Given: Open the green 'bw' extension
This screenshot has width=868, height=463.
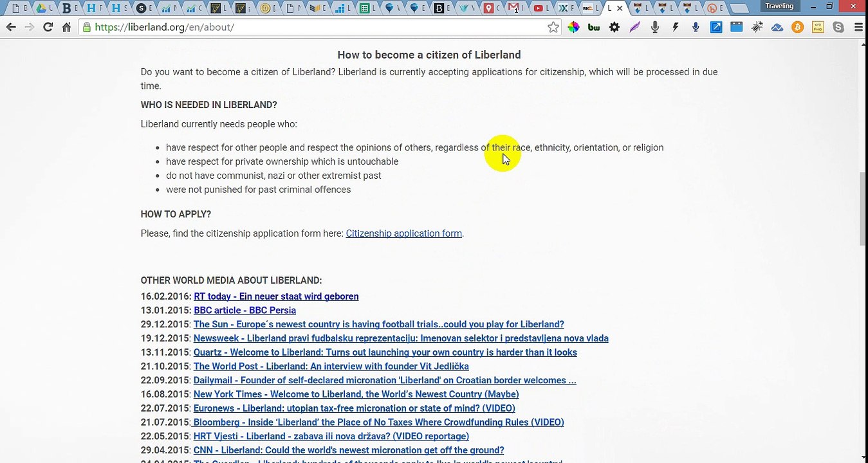Looking at the screenshot, I should [594, 27].
